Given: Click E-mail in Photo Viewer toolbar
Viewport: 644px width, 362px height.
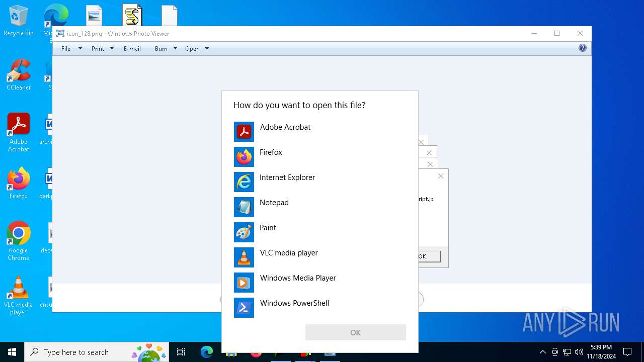Looking at the screenshot, I should pos(132,49).
